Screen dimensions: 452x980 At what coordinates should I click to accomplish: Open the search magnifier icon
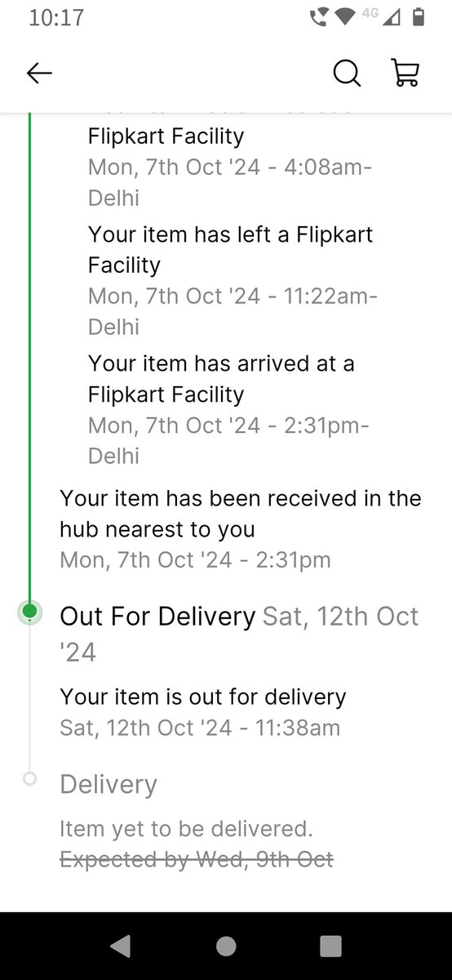(347, 73)
